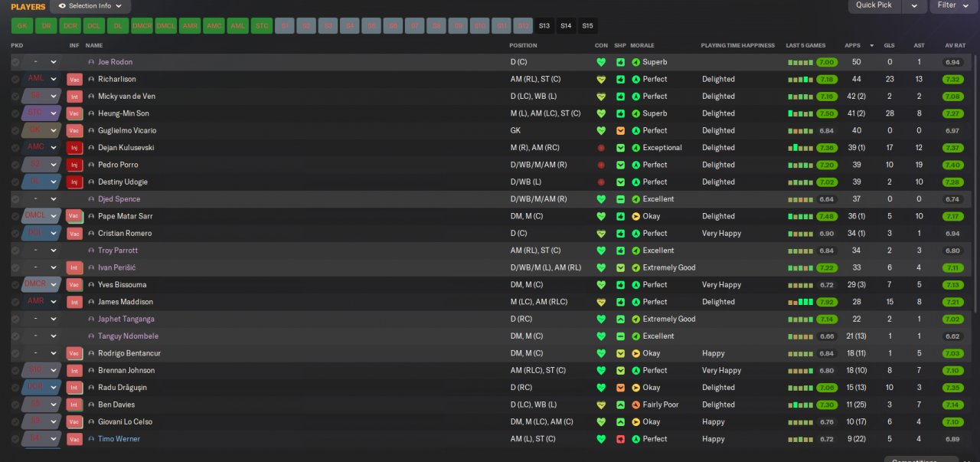Click the Vac icon for Heung-Min Son
The height and width of the screenshot is (462, 980).
(74, 113)
